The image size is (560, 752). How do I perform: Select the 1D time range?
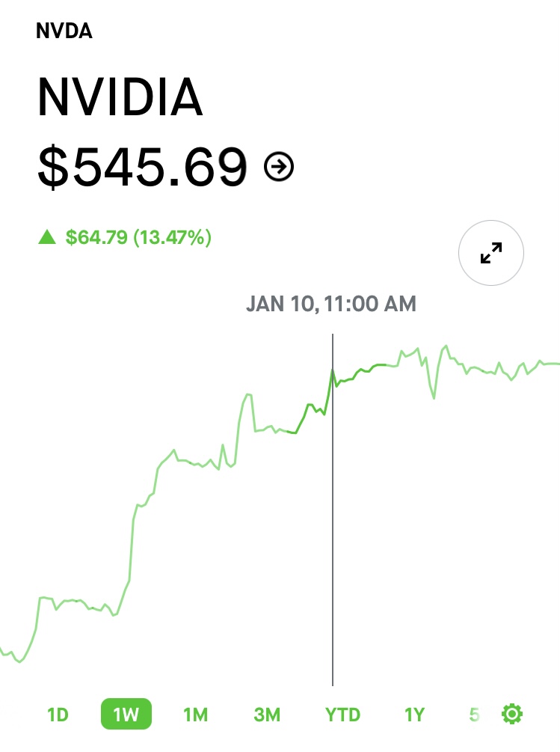tap(58, 715)
